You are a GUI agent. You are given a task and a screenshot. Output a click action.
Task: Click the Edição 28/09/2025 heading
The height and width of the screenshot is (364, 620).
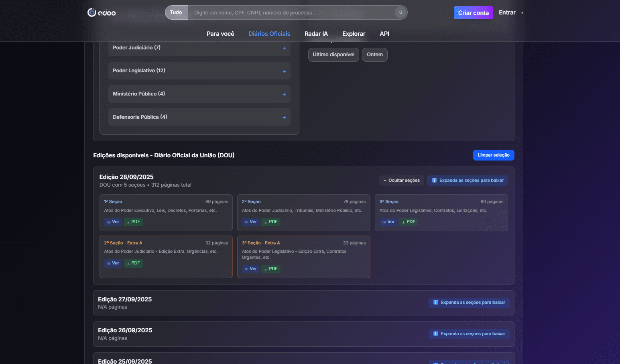(x=126, y=177)
